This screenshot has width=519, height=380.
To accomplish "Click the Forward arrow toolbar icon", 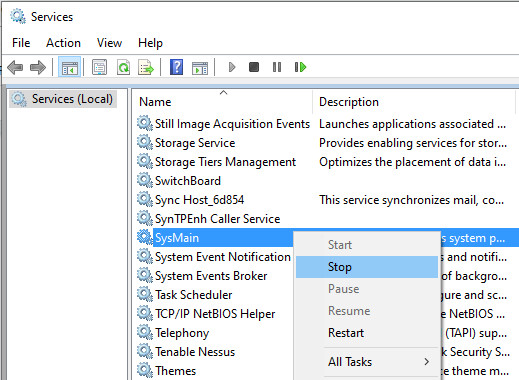I will pyautogui.click(x=38, y=68).
